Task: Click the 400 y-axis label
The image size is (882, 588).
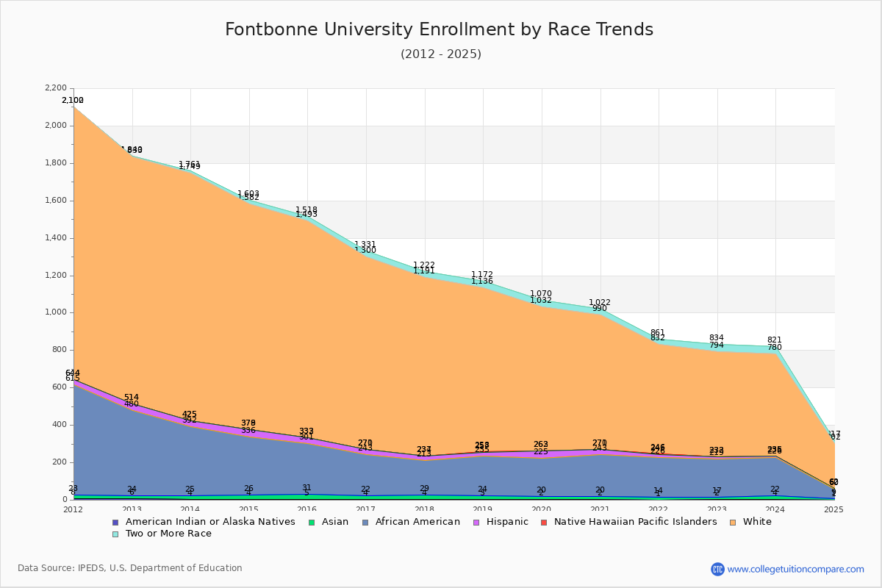Action: (60, 425)
